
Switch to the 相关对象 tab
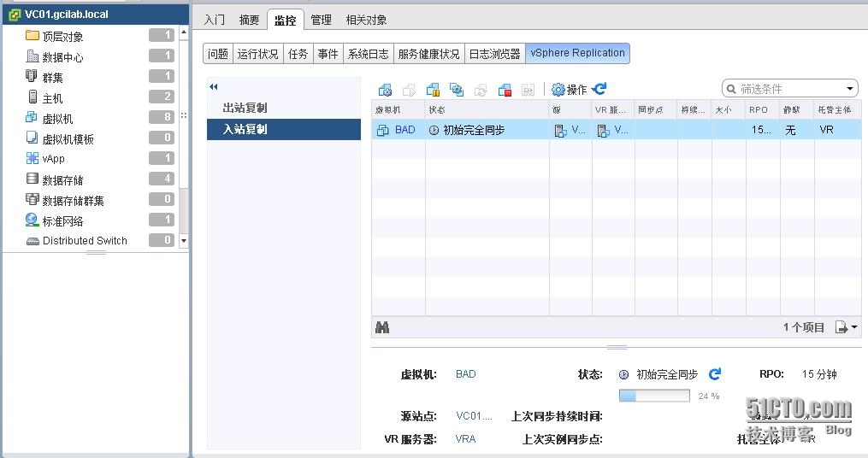click(x=366, y=20)
